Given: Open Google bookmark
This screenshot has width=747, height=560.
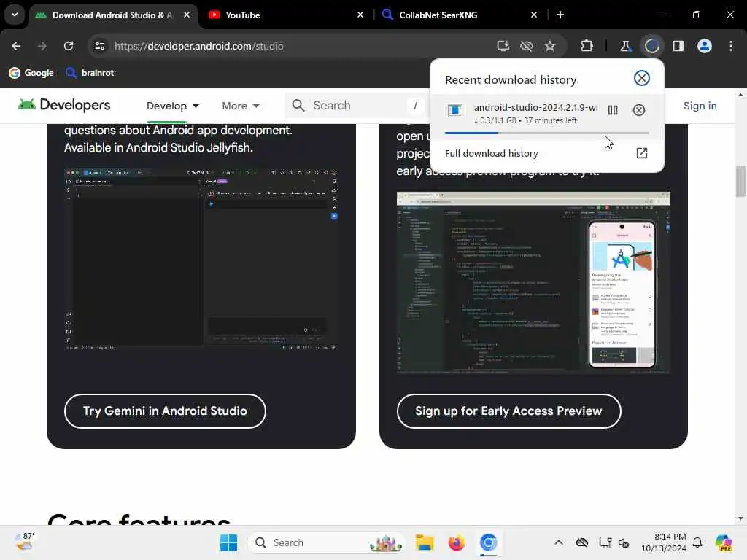Looking at the screenshot, I should [x=31, y=73].
